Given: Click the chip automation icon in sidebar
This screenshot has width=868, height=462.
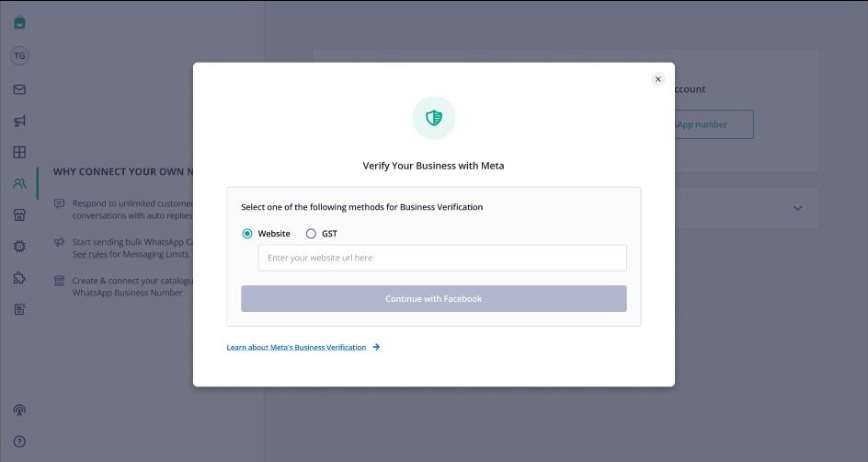Looking at the screenshot, I should 19,246.
